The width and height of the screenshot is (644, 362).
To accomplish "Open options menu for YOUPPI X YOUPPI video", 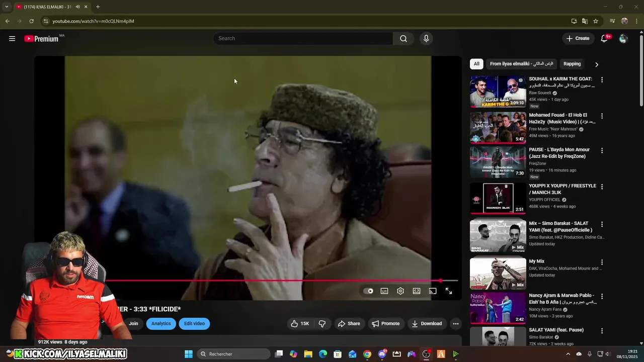I will click(602, 187).
